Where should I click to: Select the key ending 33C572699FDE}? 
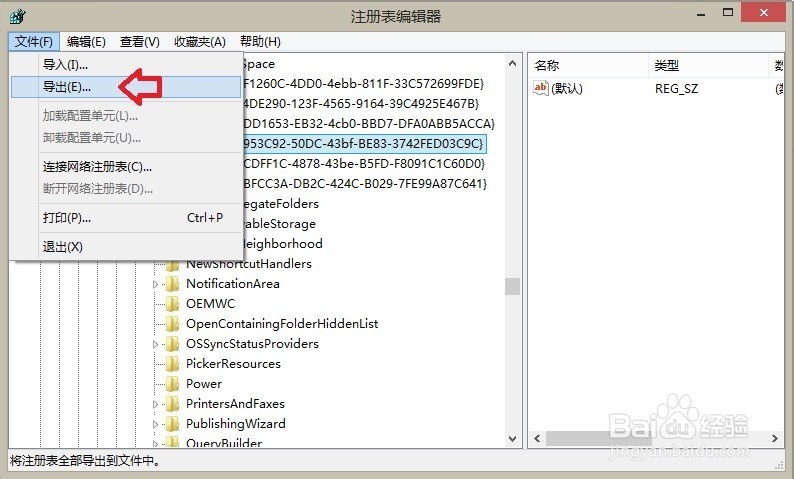[x=363, y=84]
